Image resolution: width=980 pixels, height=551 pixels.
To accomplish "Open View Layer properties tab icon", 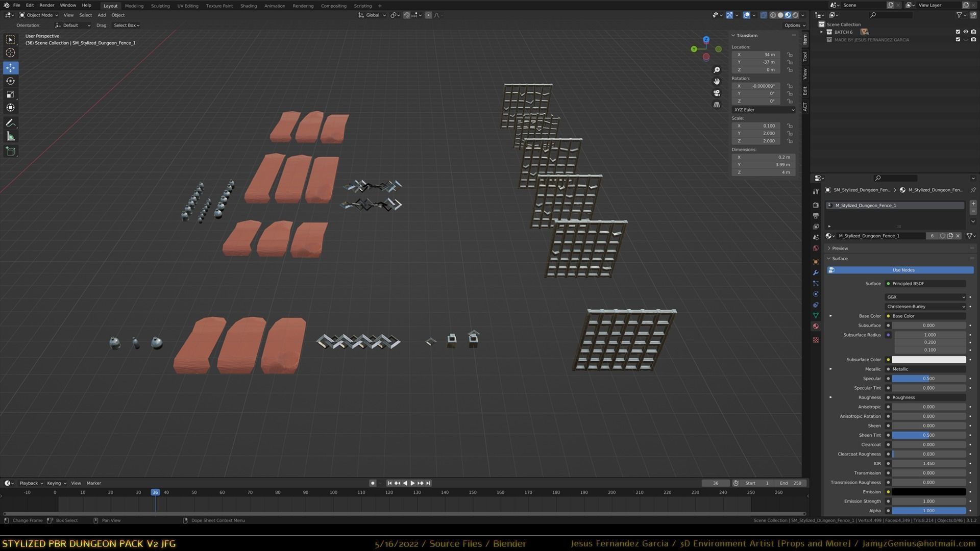I will coord(816,227).
